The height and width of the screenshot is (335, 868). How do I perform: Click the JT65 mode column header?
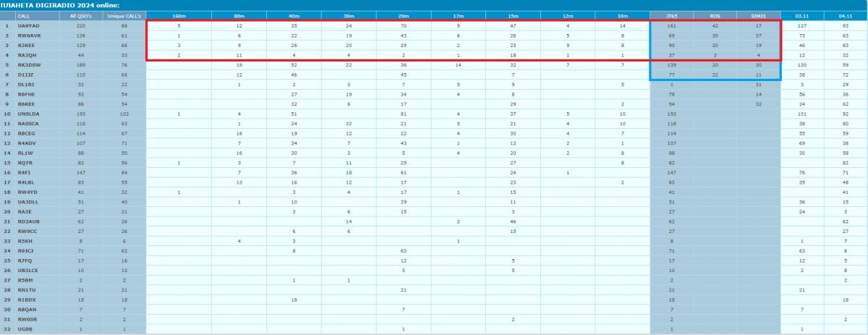tap(672, 14)
